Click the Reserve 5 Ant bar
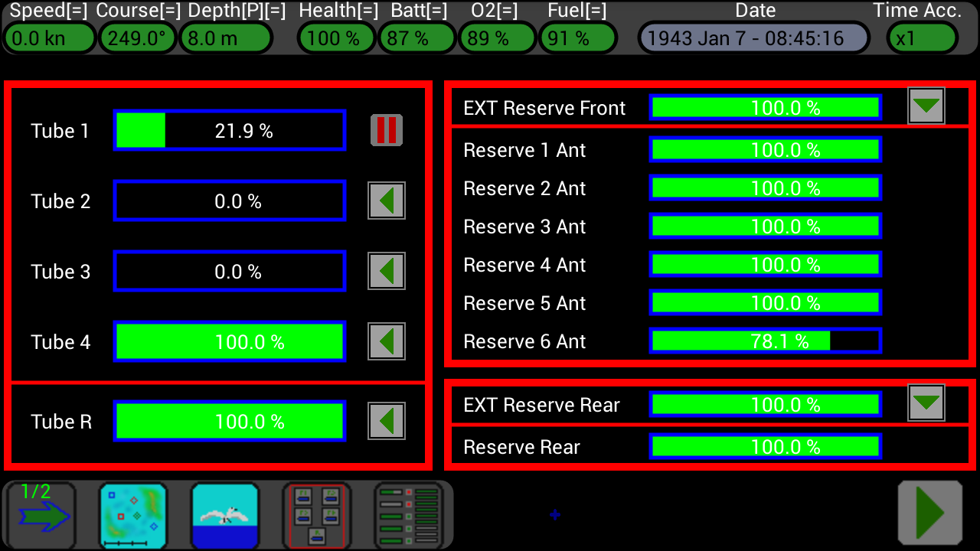 click(766, 302)
